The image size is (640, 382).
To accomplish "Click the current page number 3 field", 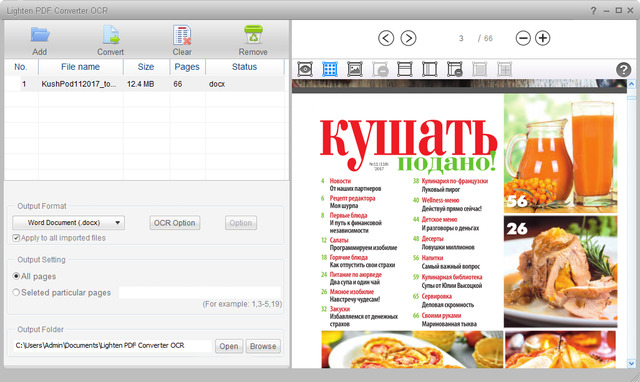I will tap(461, 38).
